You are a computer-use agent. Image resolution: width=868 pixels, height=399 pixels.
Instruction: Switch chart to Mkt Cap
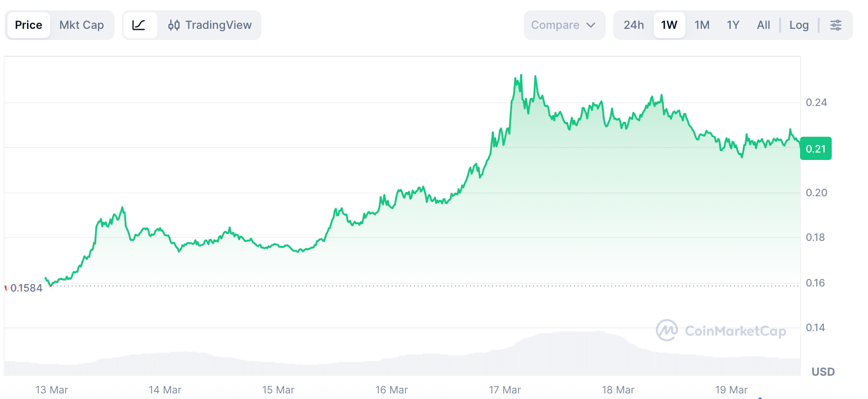click(x=81, y=25)
